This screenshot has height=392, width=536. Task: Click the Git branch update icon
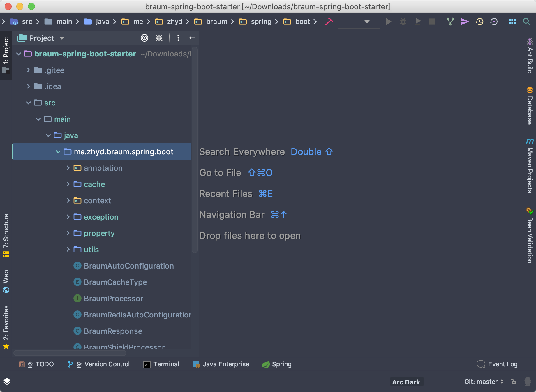pyautogui.click(x=450, y=22)
